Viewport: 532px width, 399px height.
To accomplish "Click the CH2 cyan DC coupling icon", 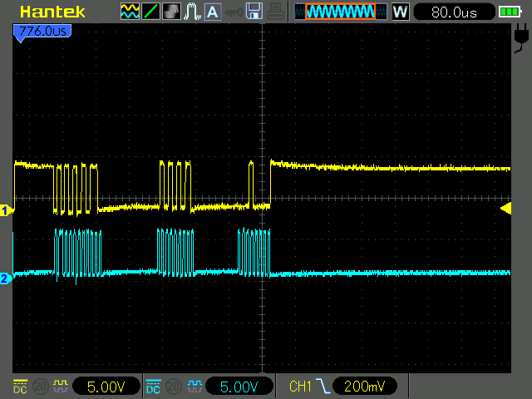I will 153,387.
